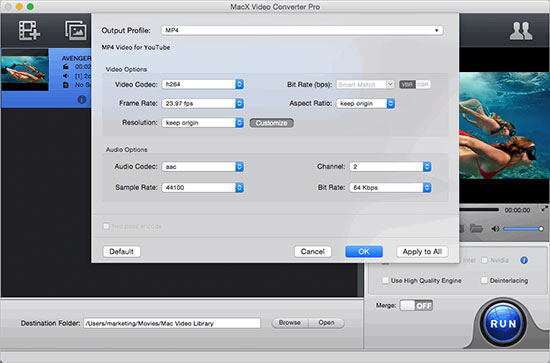Viewport: 550px width, 363px height.
Task: Open the Sample Rate dropdown
Action: tap(203, 188)
